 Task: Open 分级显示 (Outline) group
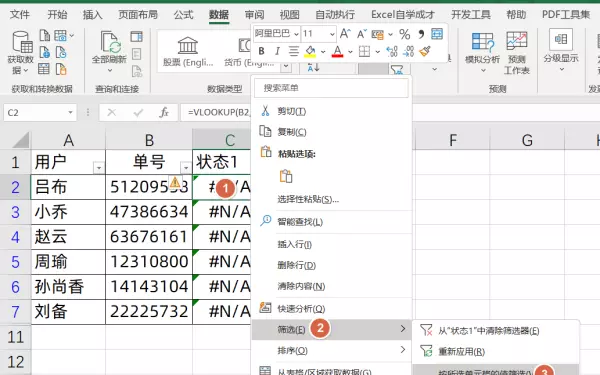point(561,49)
